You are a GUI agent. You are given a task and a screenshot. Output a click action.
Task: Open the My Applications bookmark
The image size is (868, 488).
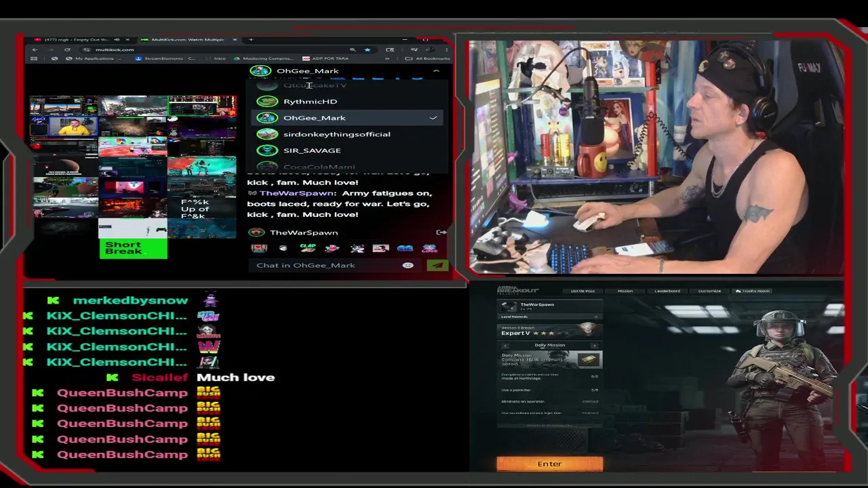pyautogui.click(x=94, y=58)
